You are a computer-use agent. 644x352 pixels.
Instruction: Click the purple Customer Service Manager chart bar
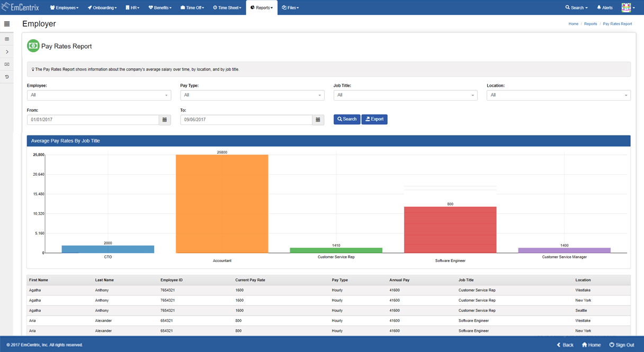pos(565,250)
